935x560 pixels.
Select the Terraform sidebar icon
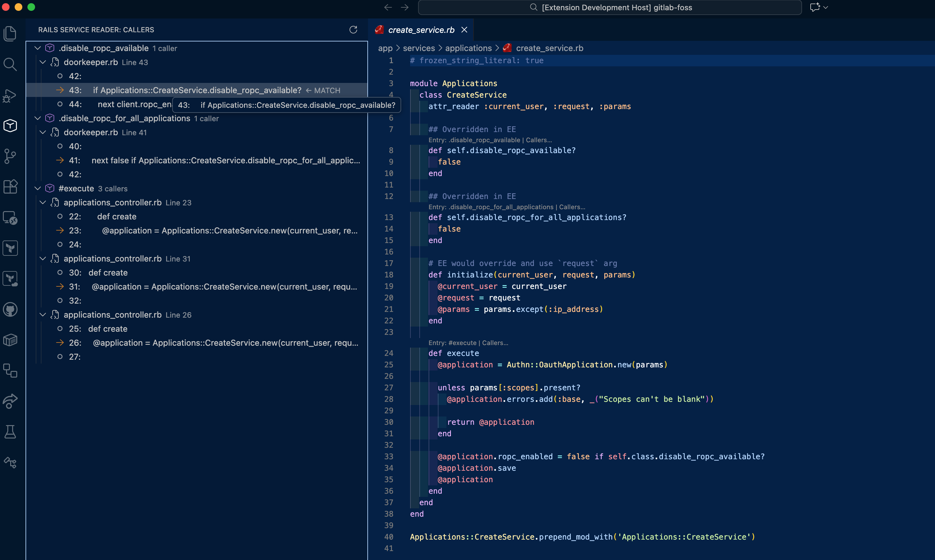point(10,248)
